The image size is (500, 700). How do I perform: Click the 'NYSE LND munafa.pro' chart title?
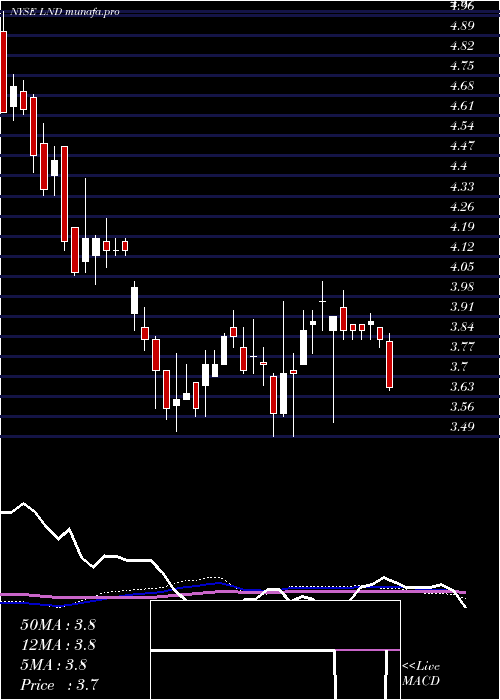point(64,12)
